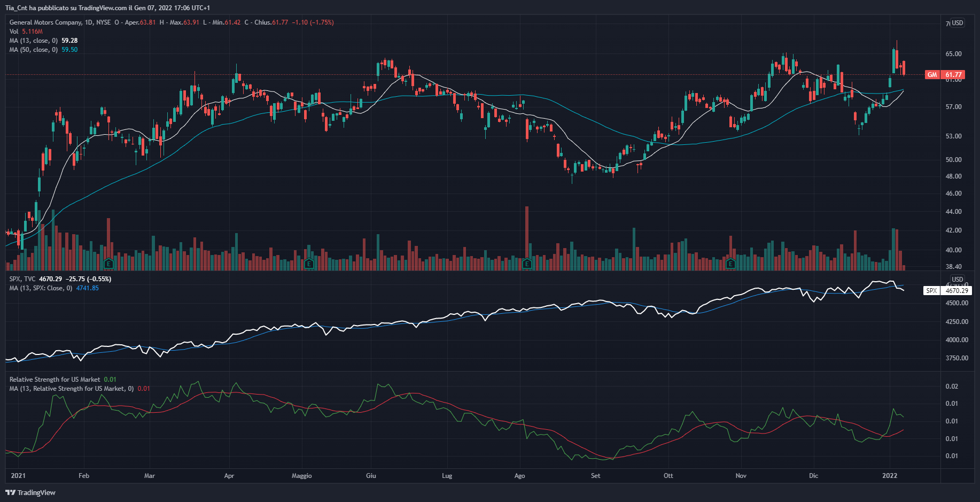This screenshot has height=502, width=980.
Task: Click the 53.00 price scale label
Action: pos(953,136)
